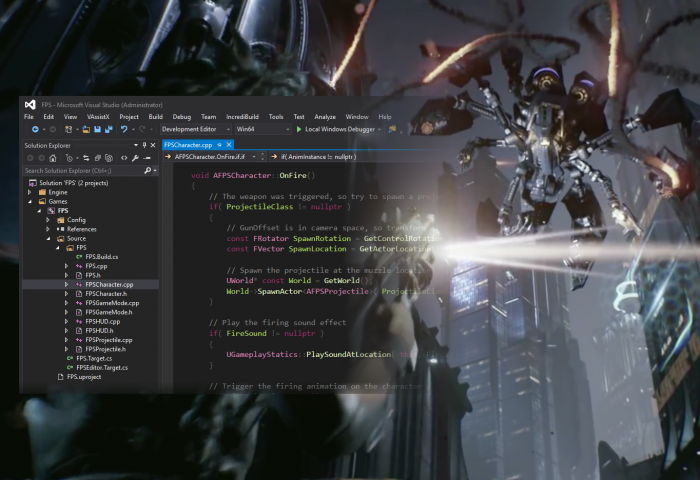Image resolution: width=700 pixels, height=480 pixels.
Task: Open the VAssistX menu
Action: pyautogui.click(x=97, y=116)
